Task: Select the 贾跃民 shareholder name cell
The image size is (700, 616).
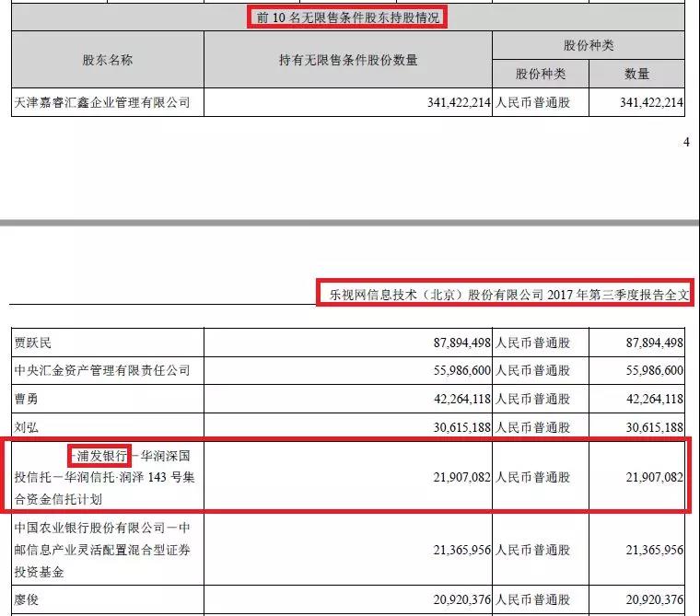Action: [x=33, y=343]
